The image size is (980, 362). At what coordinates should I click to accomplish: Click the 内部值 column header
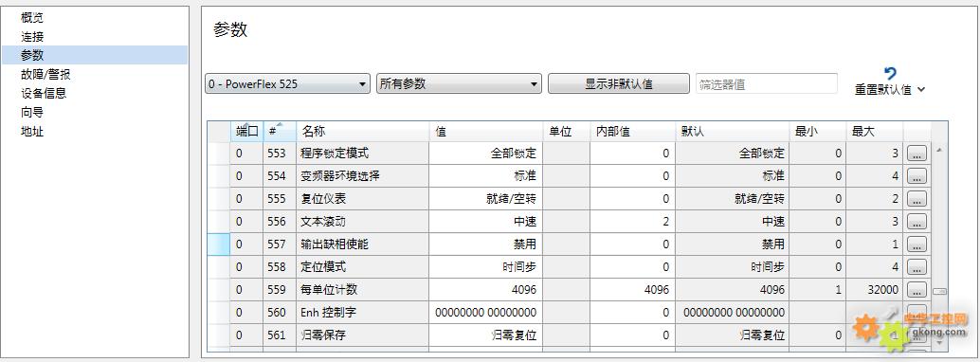(x=632, y=132)
